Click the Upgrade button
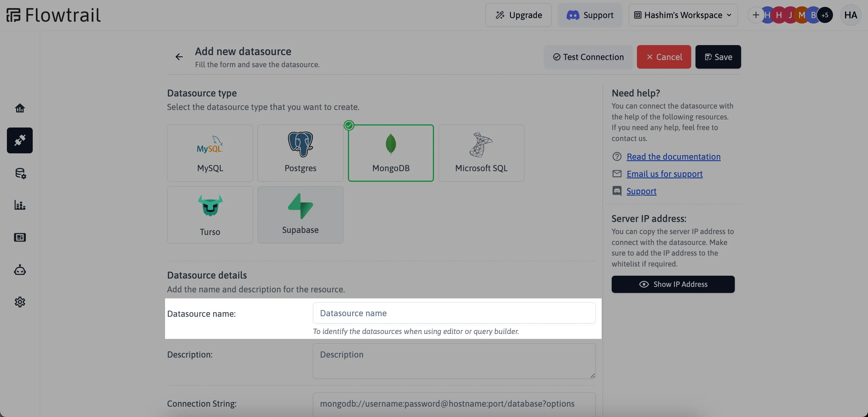This screenshot has width=868, height=417. [x=518, y=15]
